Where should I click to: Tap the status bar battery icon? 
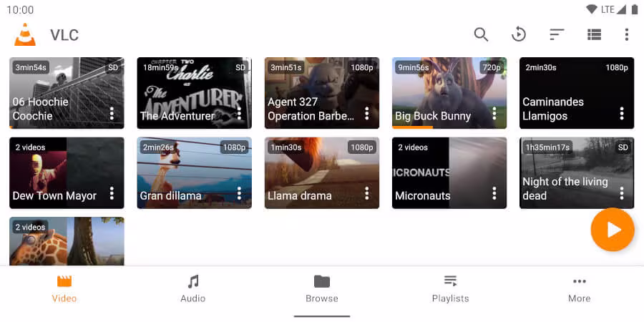(635, 9)
